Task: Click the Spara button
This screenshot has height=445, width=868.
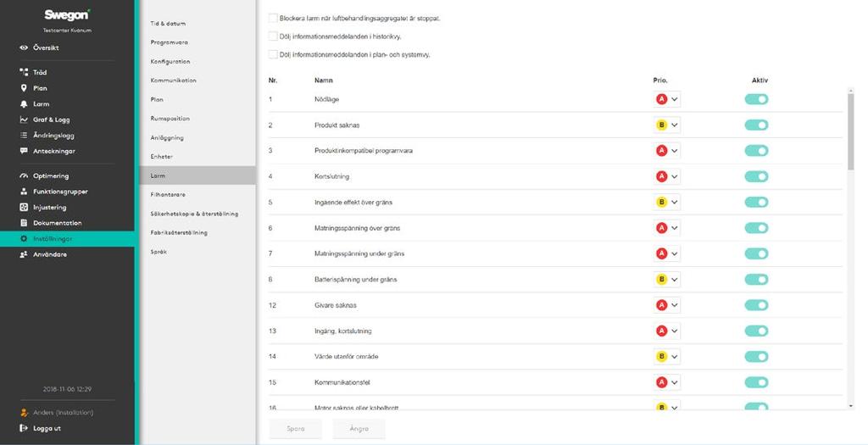Action: 296,428
